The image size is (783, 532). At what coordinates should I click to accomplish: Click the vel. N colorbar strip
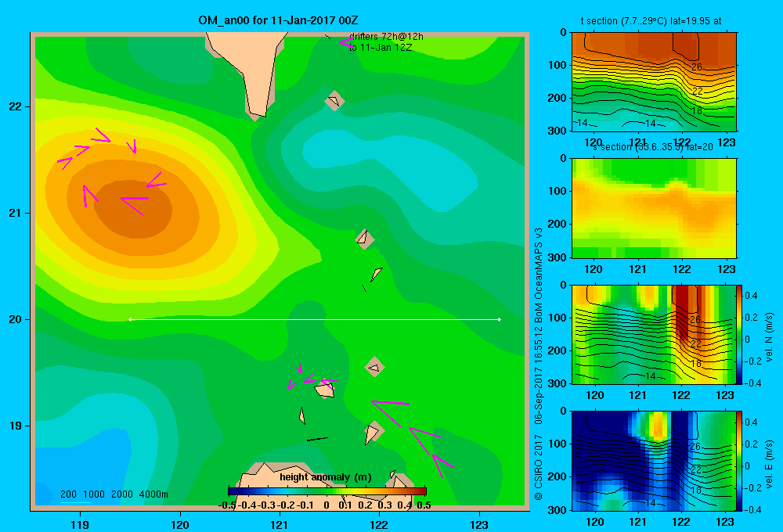click(740, 334)
